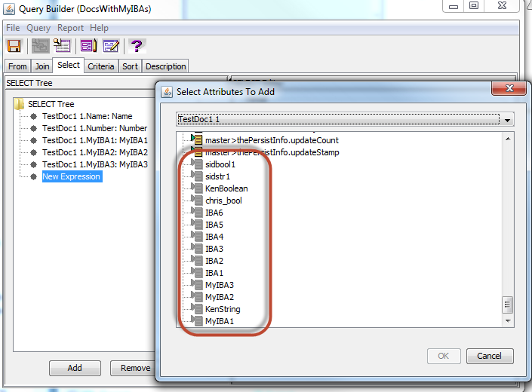The width and height of the screenshot is (532, 392).
Task: Open the Help menu
Action: [x=99, y=28]
